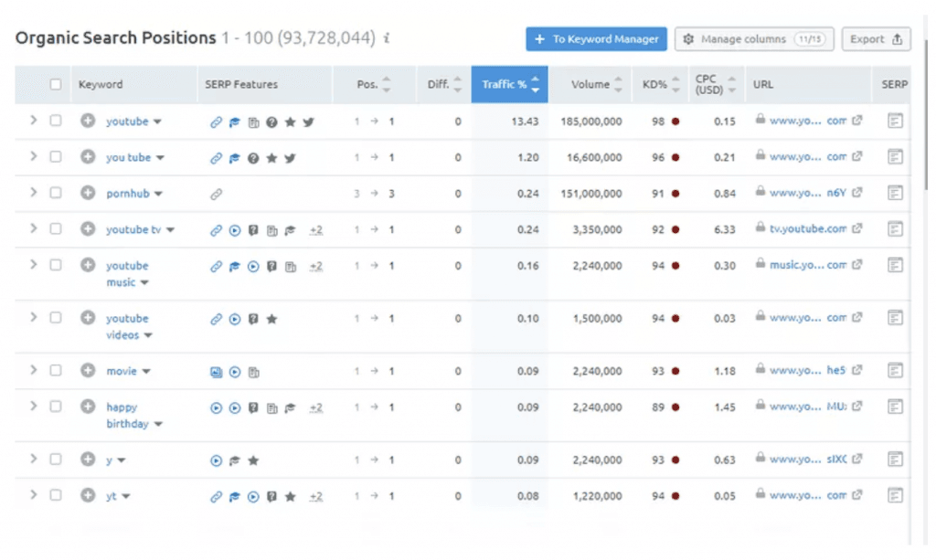Open external link icon for youtube row URL
The width and height of the screenshot is (936, 560).
point(857,121)
